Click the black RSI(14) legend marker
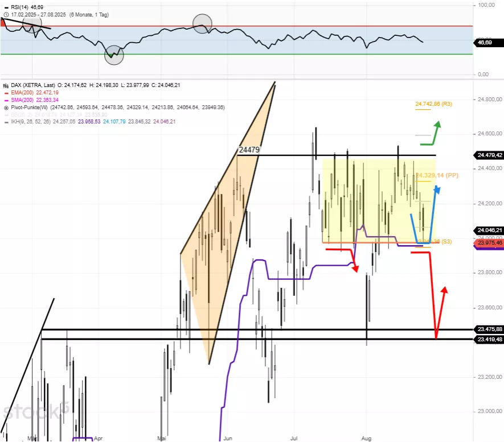 tap(6, 7)
